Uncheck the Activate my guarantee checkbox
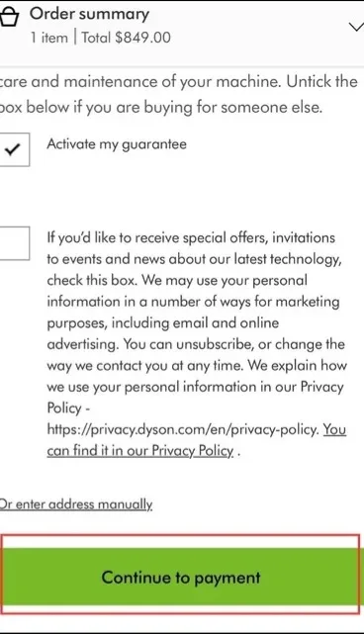This screenshot has height=634, width=364. [14, 149]
